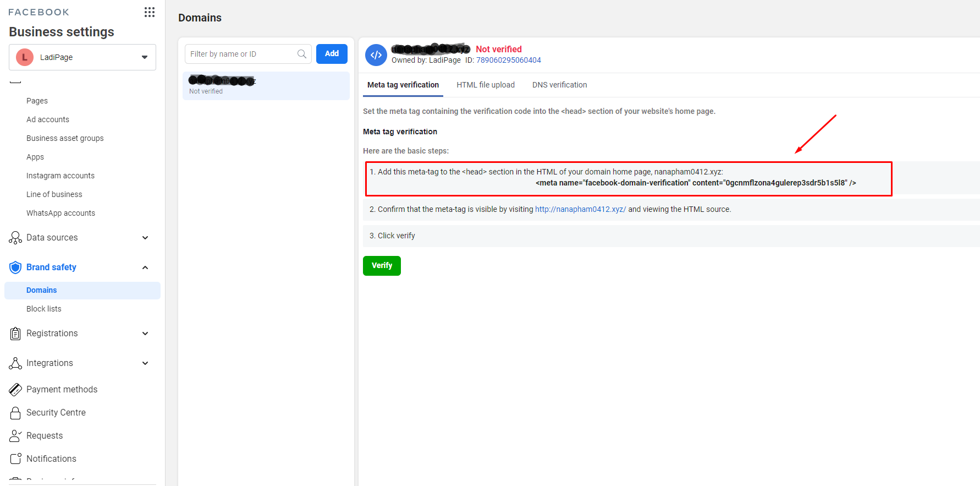The image size is (980, 486).
Task: Open the nanapham0412.xyz link in step 2
Action: pyautogui.click(x=580, y=209)
